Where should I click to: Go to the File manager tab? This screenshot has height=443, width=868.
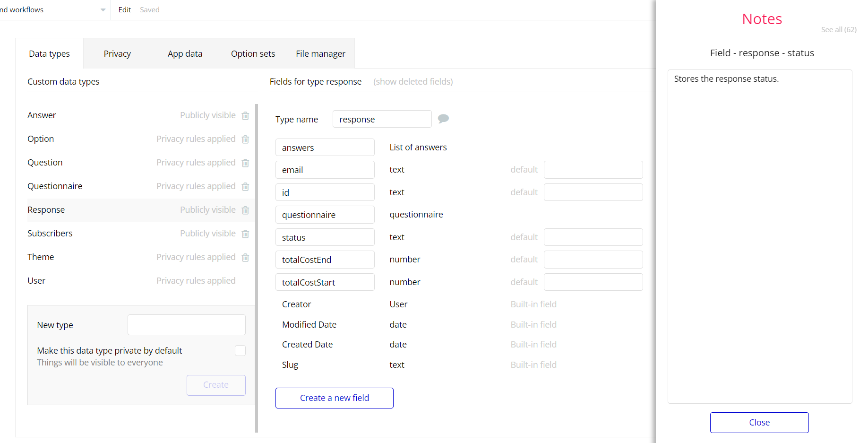(320, 54)
